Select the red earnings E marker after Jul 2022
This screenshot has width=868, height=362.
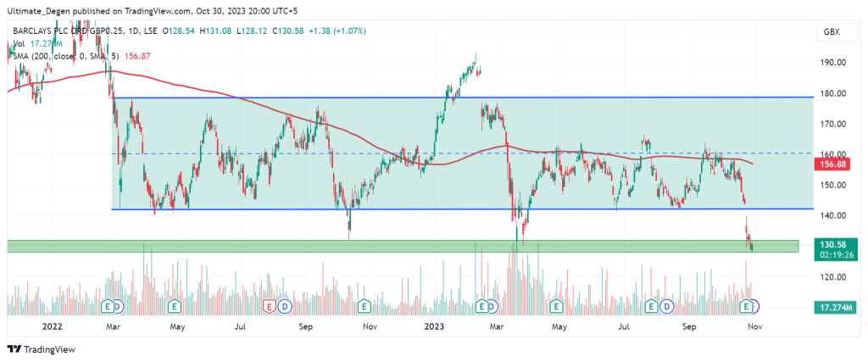click(270, 305)
